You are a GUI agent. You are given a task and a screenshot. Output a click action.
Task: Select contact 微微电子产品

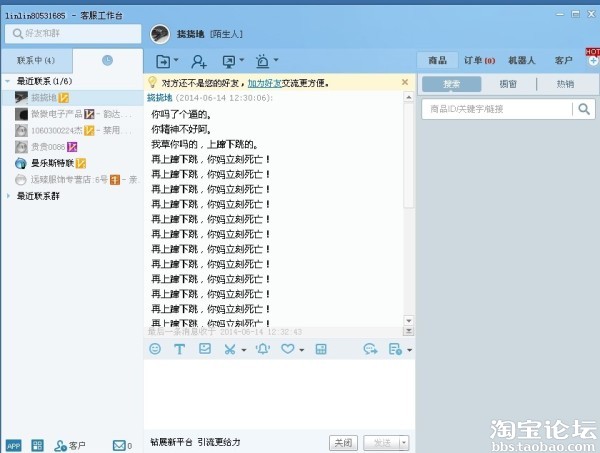[72, 114]
